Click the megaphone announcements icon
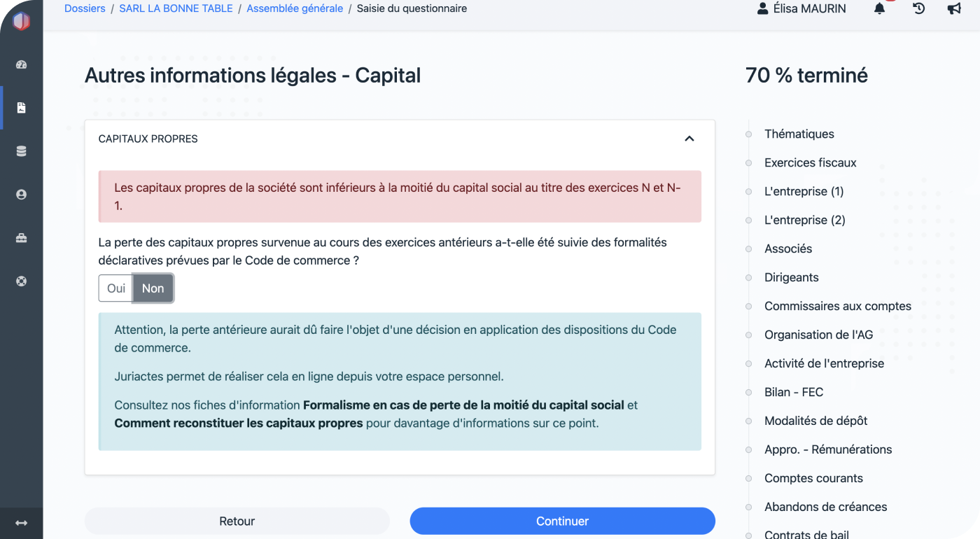This screenshot has width=980, height=539. click(953, 9)
